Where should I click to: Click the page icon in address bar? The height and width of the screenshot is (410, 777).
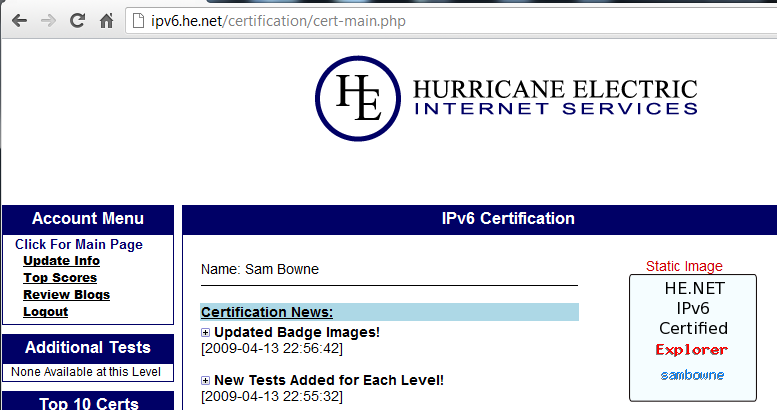pos(138,21)
